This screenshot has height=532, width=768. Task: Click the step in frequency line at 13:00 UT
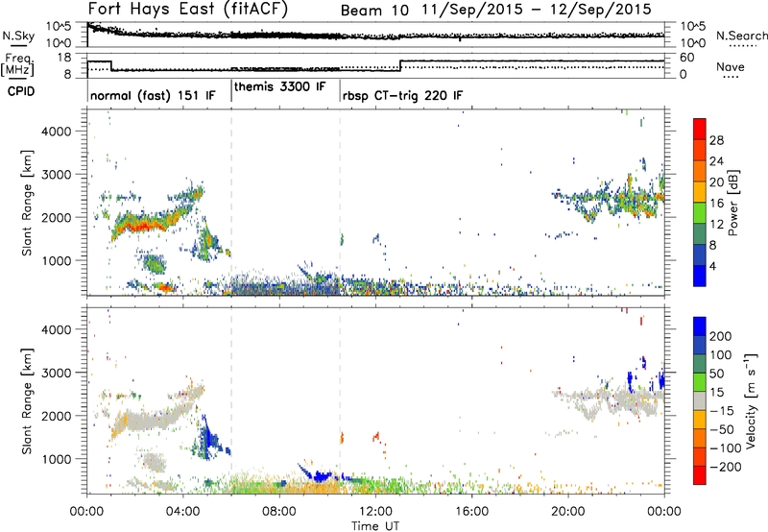point(400,65)
